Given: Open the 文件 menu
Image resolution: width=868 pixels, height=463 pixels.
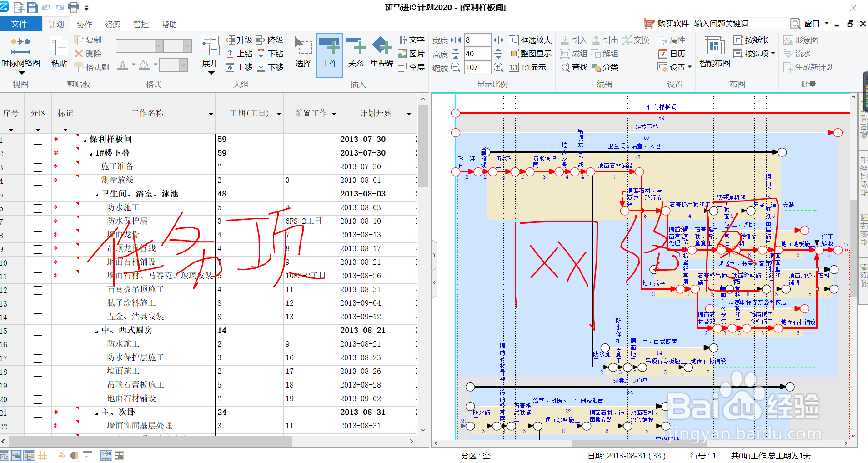Looking at the screenshot, I should pos(19,24).
